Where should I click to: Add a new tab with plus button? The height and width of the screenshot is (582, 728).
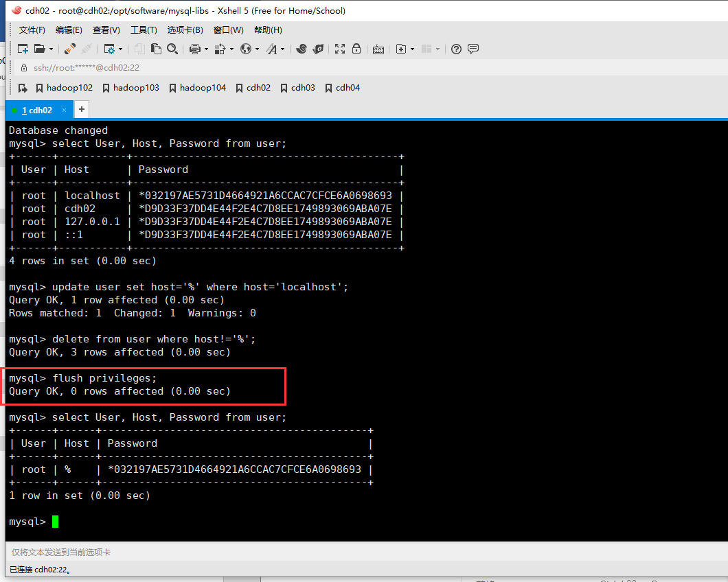(x=82, y=110)
